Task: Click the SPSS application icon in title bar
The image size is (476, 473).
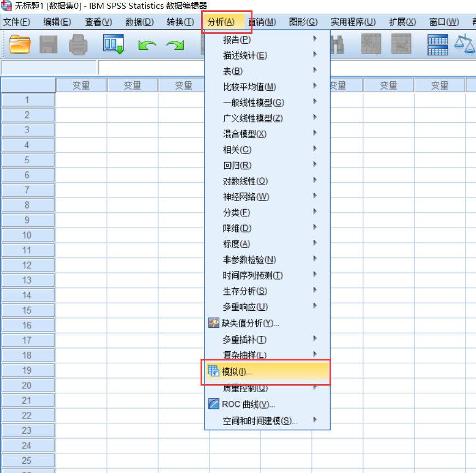Action: (7, 5)
